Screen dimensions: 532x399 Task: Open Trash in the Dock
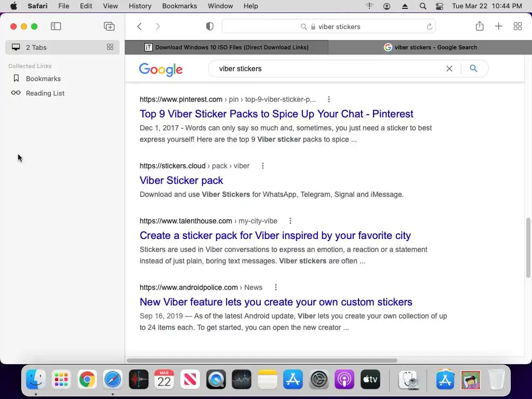pyautogui.click(x=496, y=379)
